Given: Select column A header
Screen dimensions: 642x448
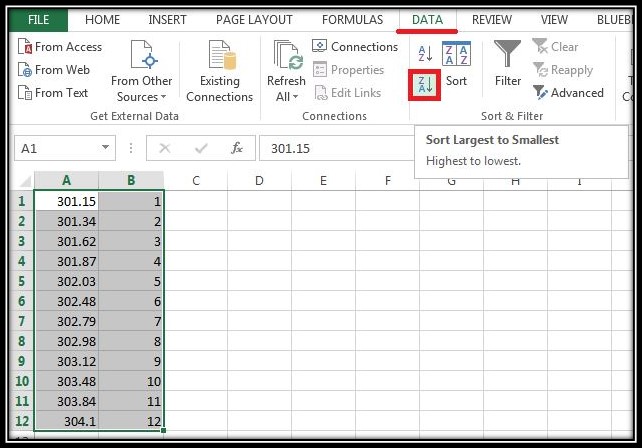Looking at the screenshot, I should click(x=66, y=180).
